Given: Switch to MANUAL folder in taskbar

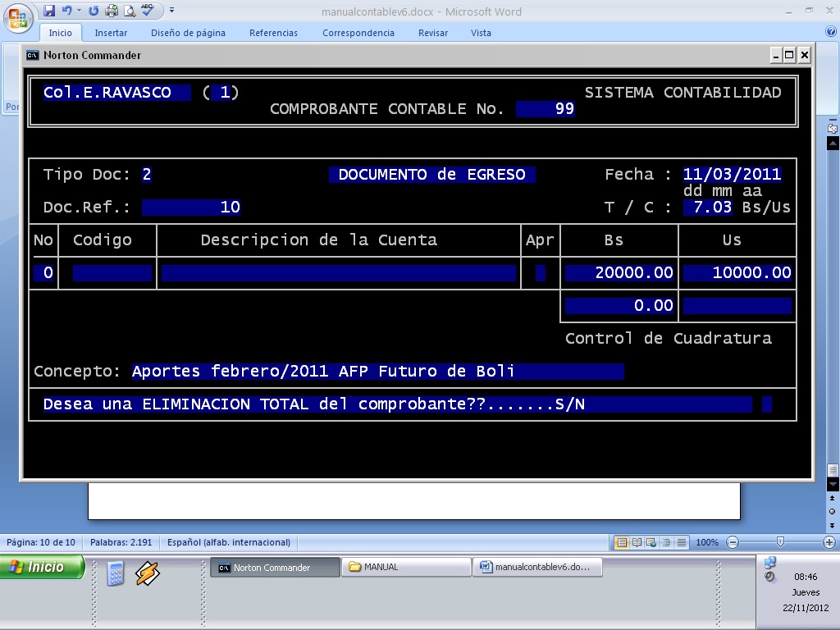Looking at the screenshot, I should (x=406, y=567).
